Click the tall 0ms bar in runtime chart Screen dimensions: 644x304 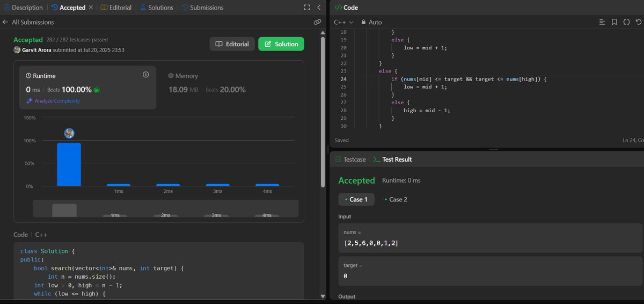click(x=69, y=164)
